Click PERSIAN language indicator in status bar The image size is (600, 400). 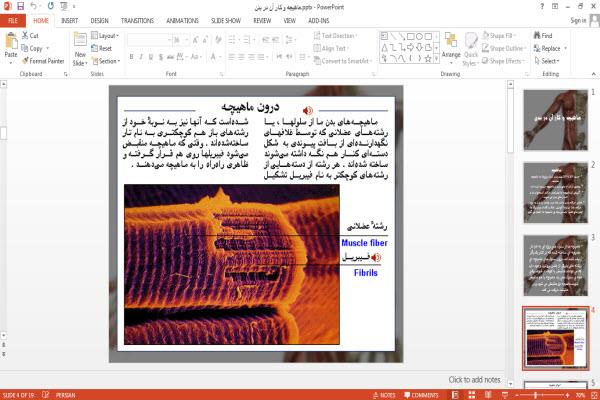(65, 395)
